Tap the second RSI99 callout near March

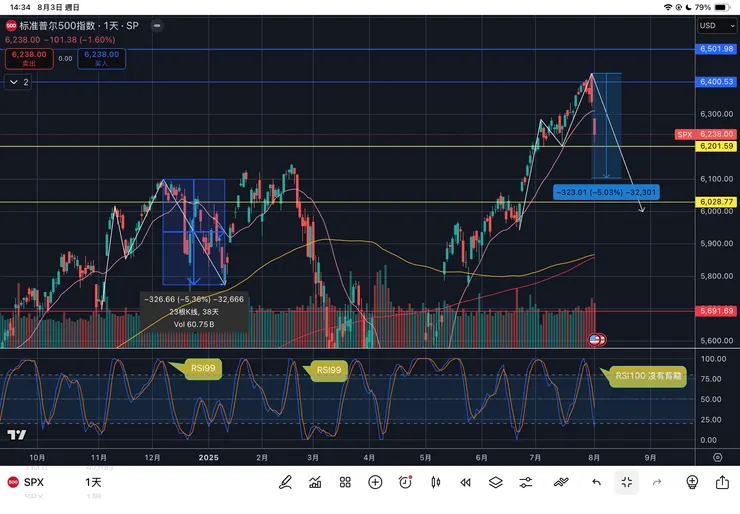click(329, 370)
